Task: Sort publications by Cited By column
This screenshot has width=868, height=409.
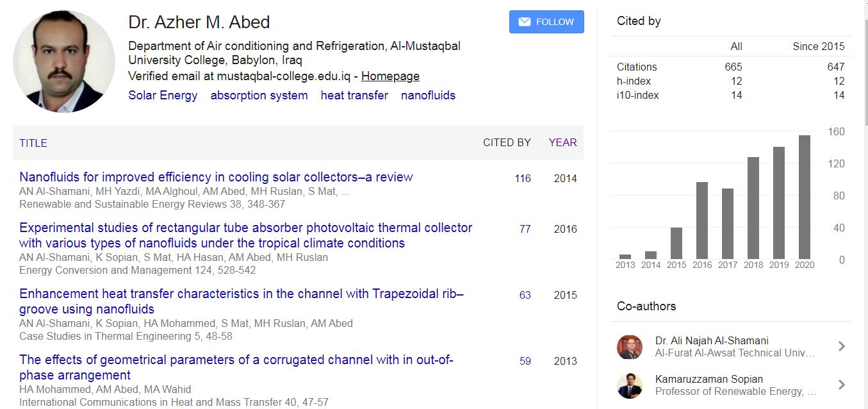Action: tap(507, 142)
